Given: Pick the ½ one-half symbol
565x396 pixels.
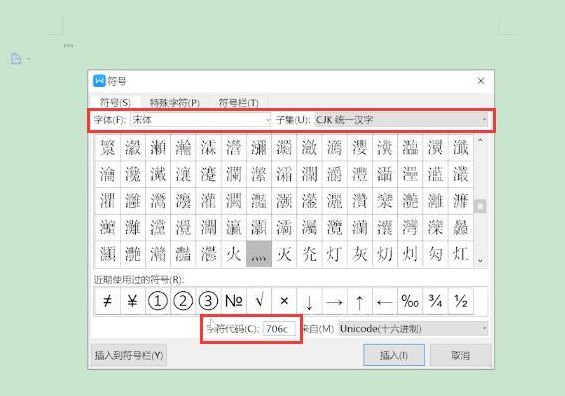Looking at the screenshot, I should (x=461, y=301).
